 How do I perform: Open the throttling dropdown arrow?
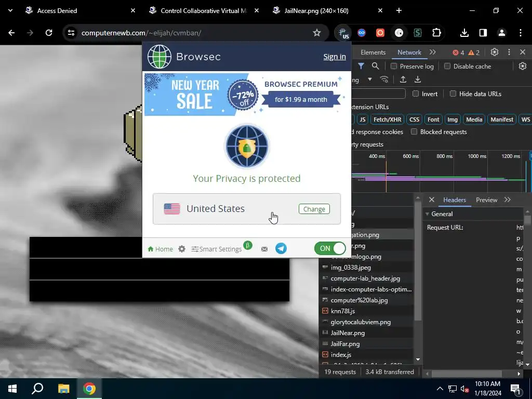pyautogui.click(x=370, y=79)
